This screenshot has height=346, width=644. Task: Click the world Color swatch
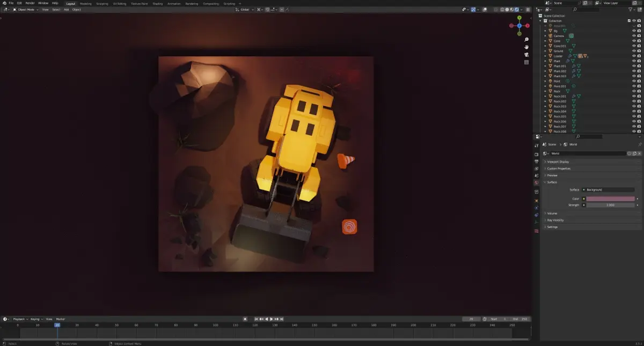point(610,198)
